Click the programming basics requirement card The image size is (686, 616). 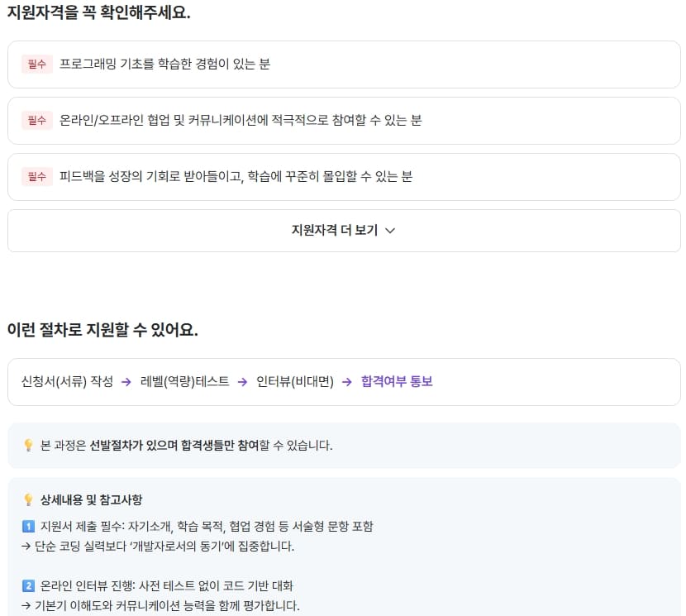click(344, 64)
